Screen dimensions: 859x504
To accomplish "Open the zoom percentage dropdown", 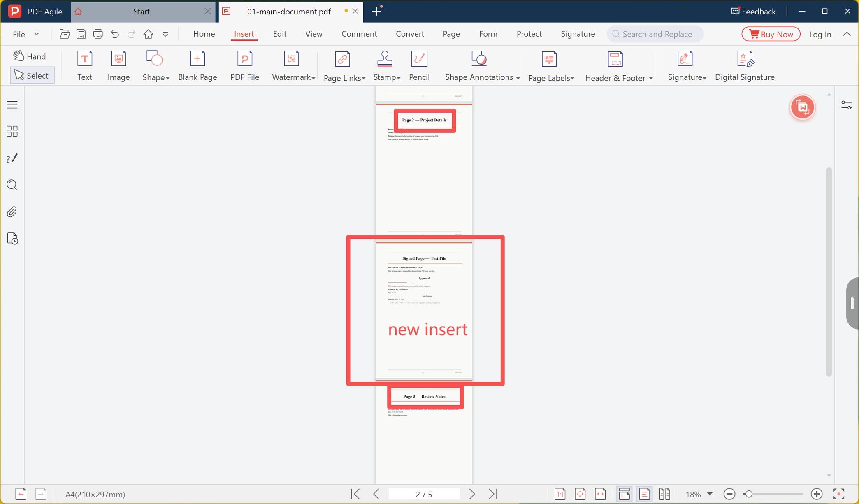I will [710, 494].
